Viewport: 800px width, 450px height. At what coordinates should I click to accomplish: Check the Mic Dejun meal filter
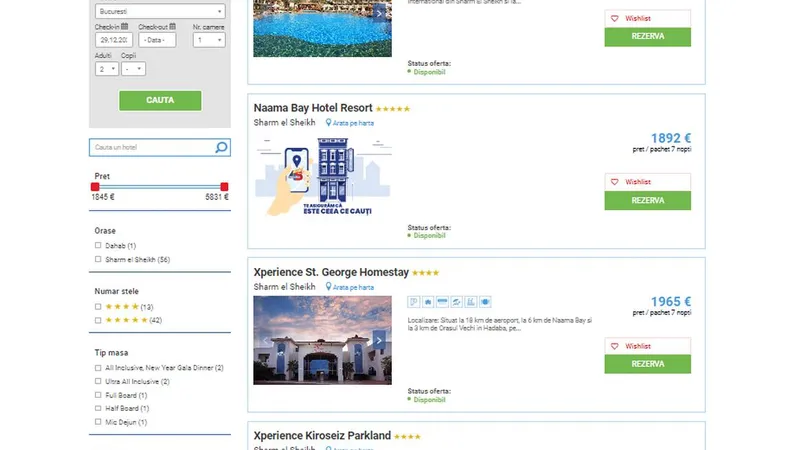pos(98,422)
